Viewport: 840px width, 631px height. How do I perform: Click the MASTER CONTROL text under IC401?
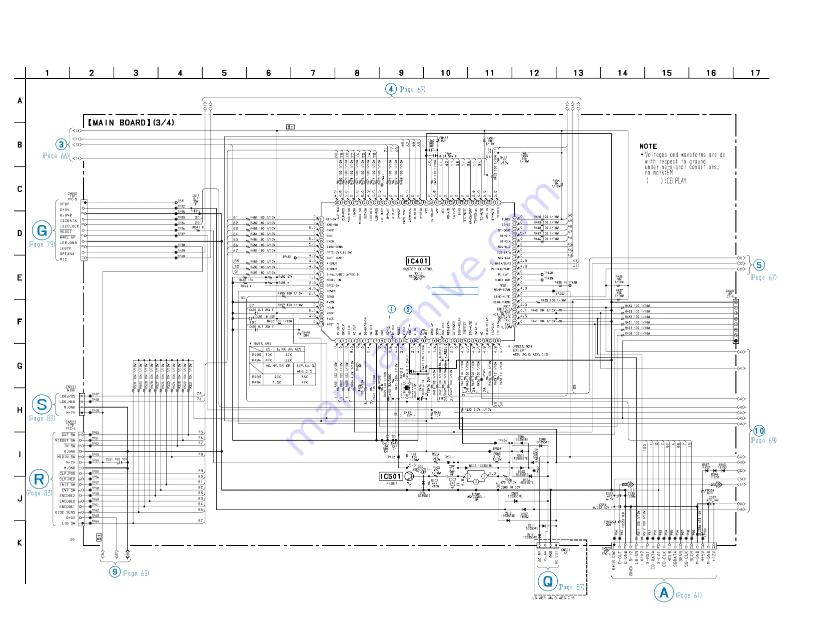(418, 269)
